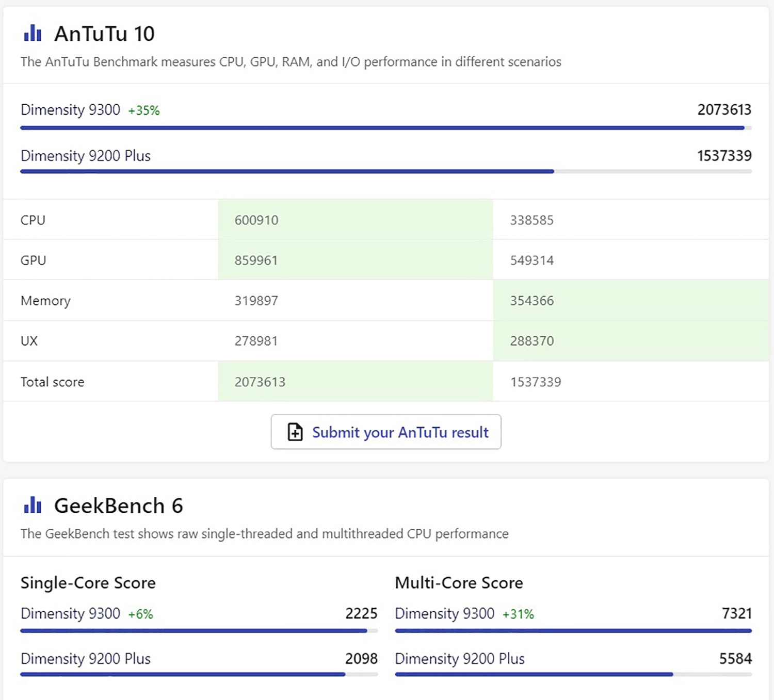This screenshot has width=774, height=700.
Task: Select the AnTuTu 10 heading
Action: click(x=104, y=34)
